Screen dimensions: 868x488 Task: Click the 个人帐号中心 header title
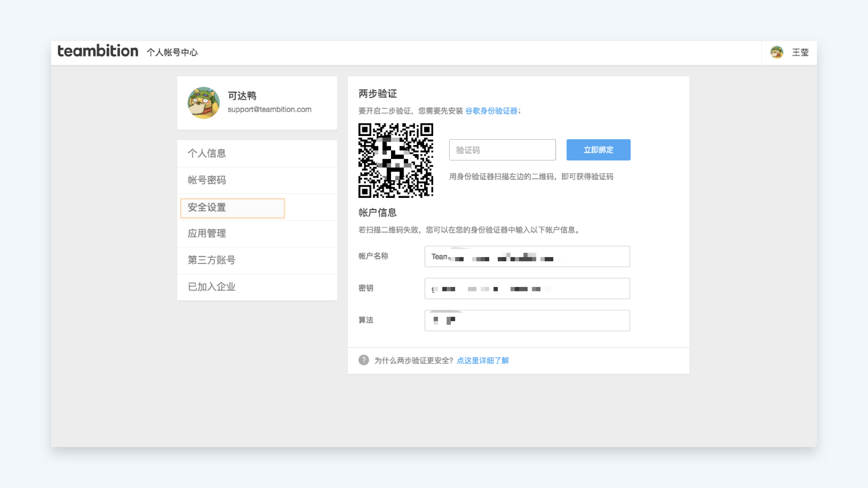[172, 52]
